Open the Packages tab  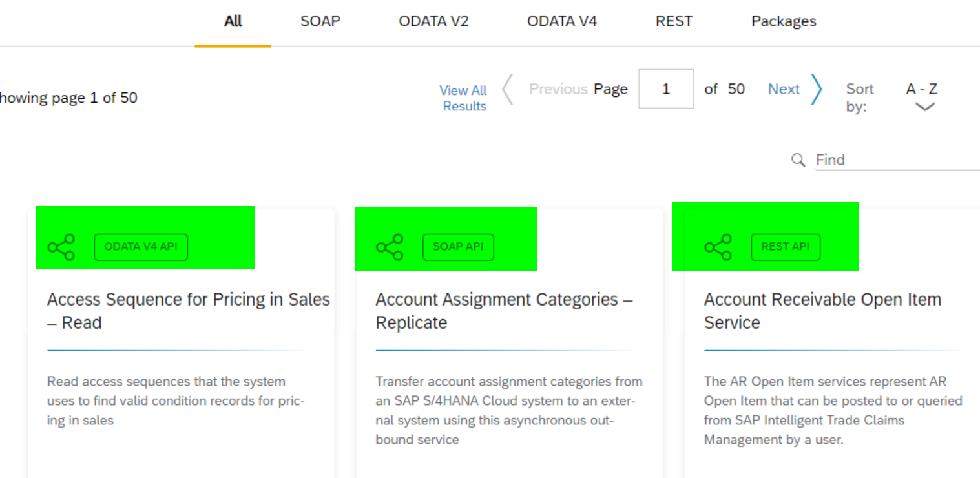pos(784,21)
